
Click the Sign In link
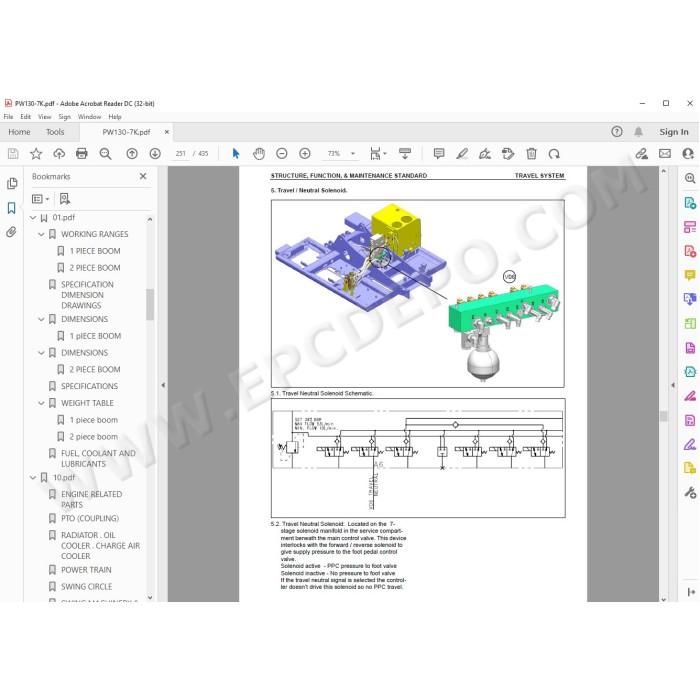[674, 132]
